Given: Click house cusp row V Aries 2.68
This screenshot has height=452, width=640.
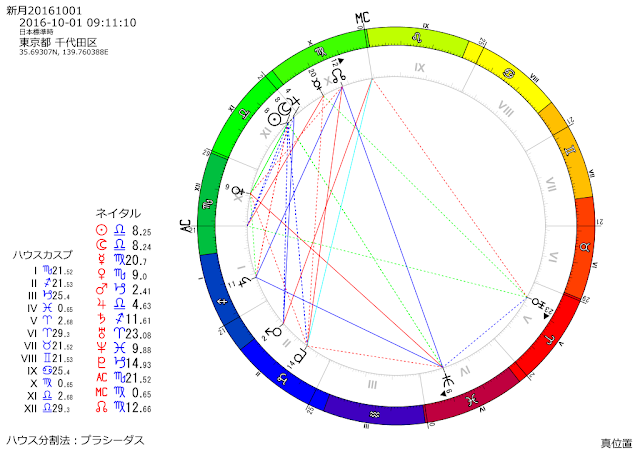Looking at the screenshot, I should tap(51, 321).
